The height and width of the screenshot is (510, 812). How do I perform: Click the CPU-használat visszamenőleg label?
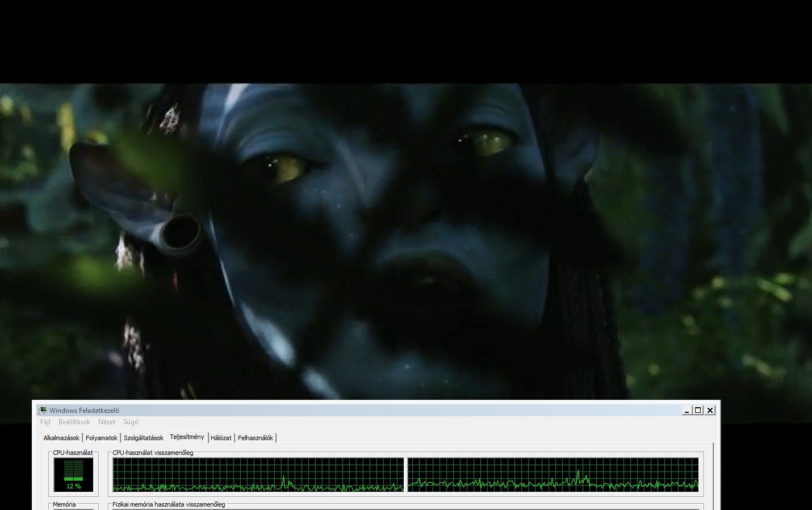(153, 453)
